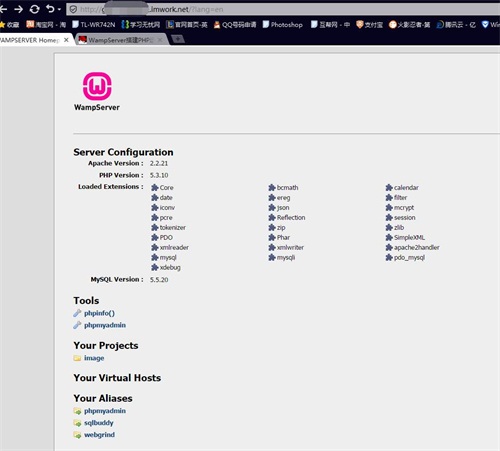Open a new tab with the plus button
500x451 pixels.
pos(178,39)
